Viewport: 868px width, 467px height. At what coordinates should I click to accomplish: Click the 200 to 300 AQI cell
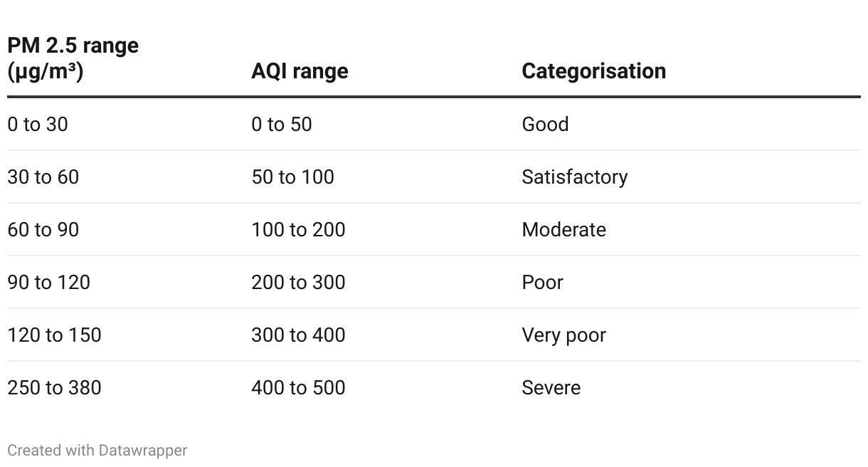(x=298, y=283)
